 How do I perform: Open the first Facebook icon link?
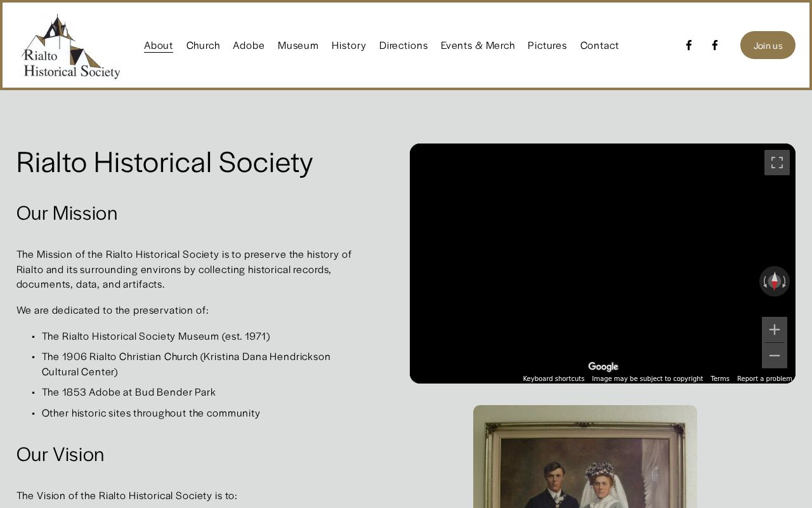pos(688,45)
